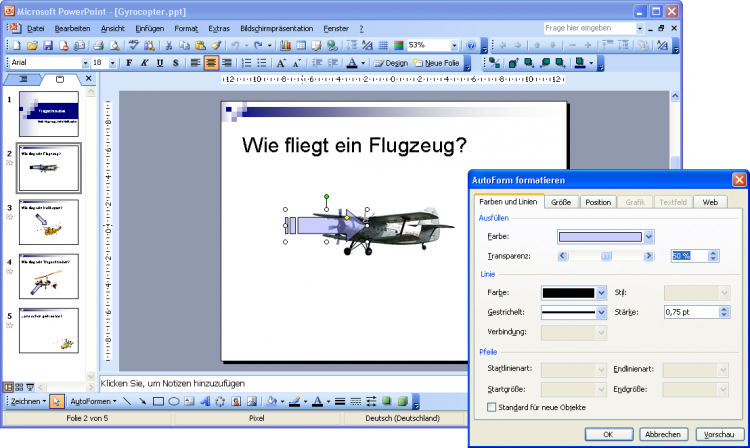Select the Ellipse drawing tool
The image size is (750, 448).
pyautogui.click(x=175, y=401)
